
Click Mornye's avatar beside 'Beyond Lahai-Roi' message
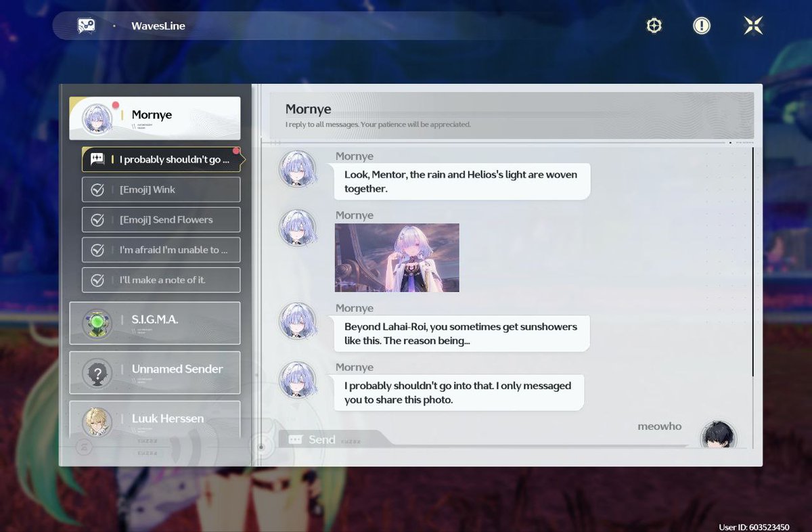click(298, 321)
